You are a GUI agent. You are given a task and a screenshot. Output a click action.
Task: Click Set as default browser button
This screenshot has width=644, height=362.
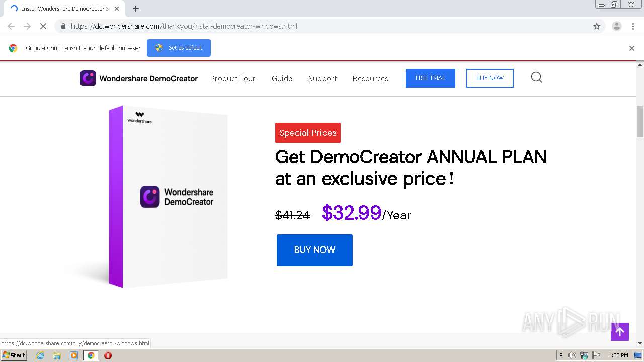point(179,48)
